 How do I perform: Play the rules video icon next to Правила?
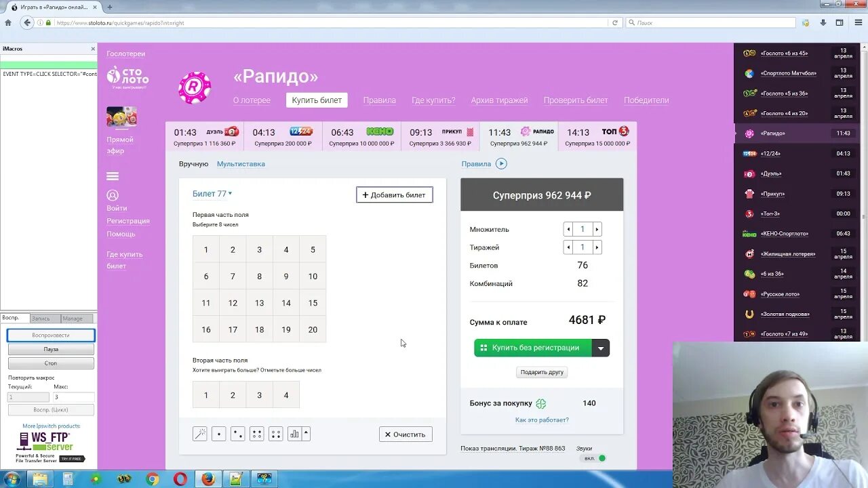(501, 163)
